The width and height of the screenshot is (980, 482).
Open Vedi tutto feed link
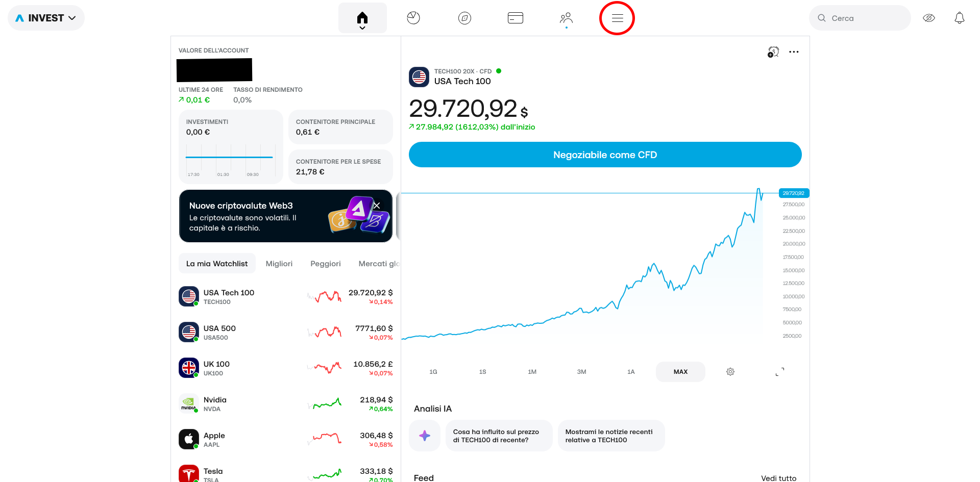tap(779, 478)
